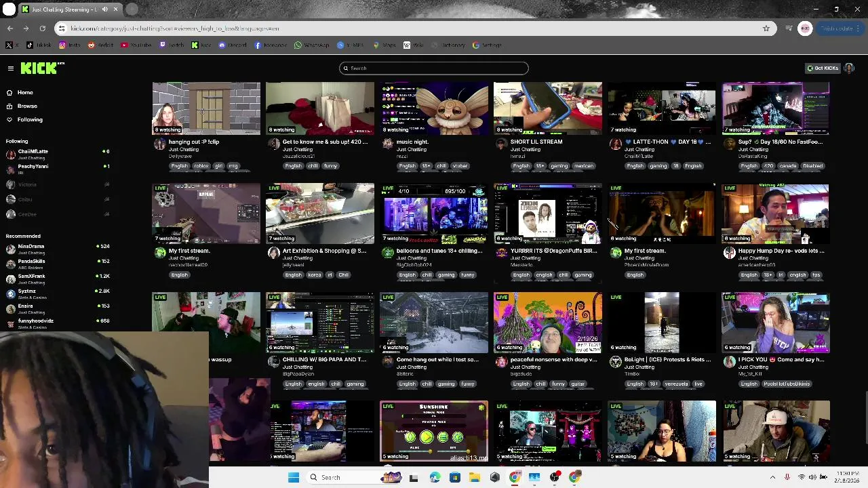The height and width of the screenshot is (488, 868).
Task: Open the offline channel Victoria
Action: pos(58,184)
